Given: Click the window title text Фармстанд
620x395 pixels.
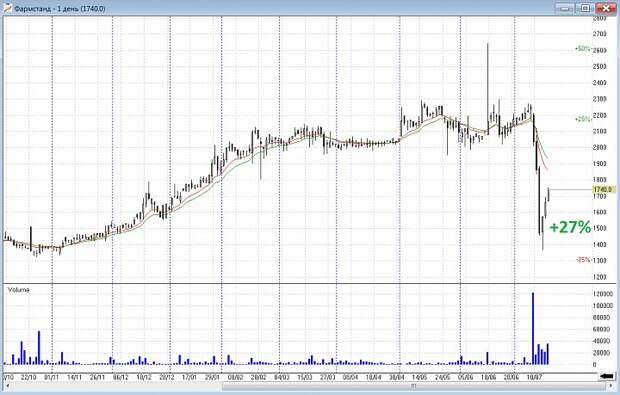Looking at the screenshot, I should 32,8.
